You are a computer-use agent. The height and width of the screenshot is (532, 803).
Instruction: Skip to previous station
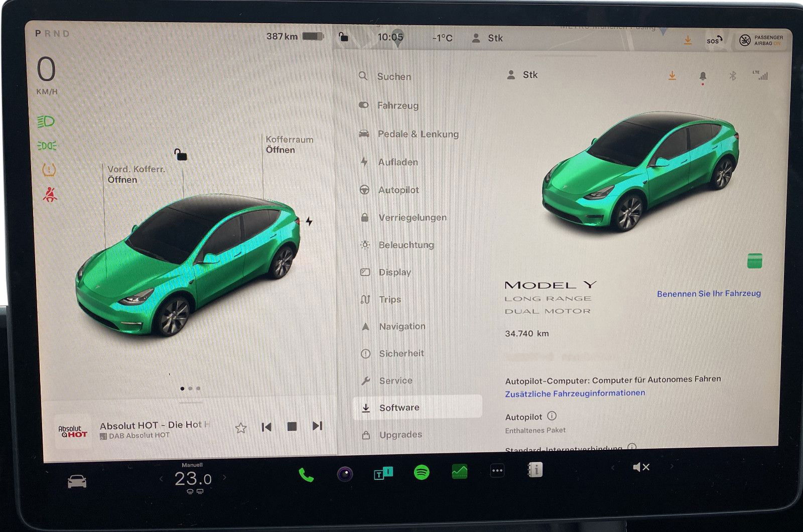266,427
